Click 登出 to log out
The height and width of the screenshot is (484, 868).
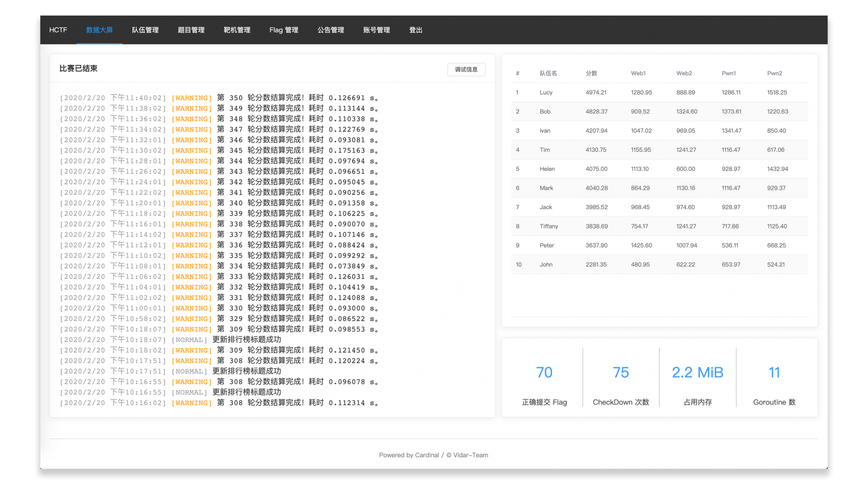tap(416, 30)
